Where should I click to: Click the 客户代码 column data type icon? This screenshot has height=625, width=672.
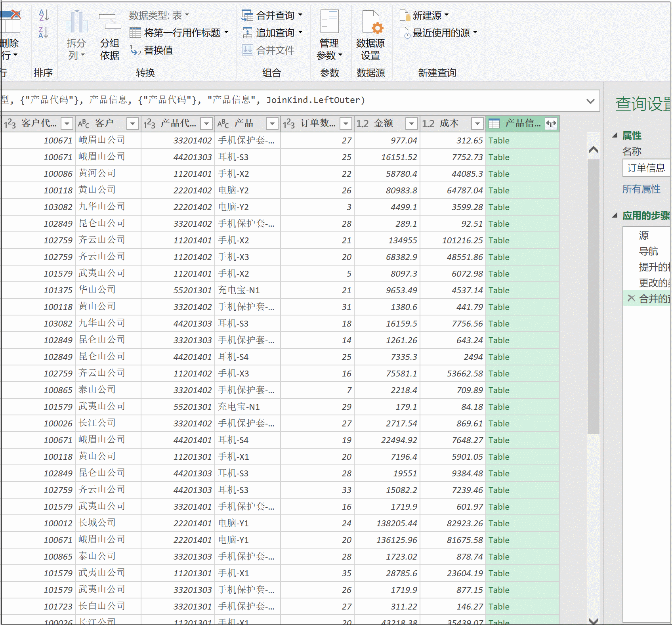(x=10, y=124)
